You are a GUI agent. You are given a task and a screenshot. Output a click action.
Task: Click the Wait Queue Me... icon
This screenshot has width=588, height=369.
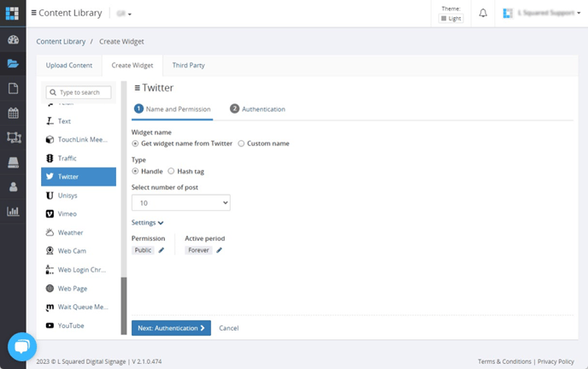pos(50,307)
